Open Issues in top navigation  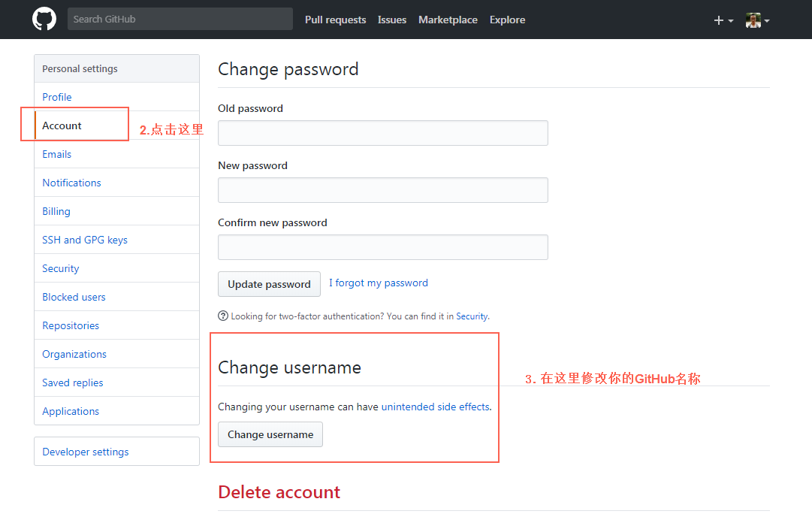pos(392,20)
